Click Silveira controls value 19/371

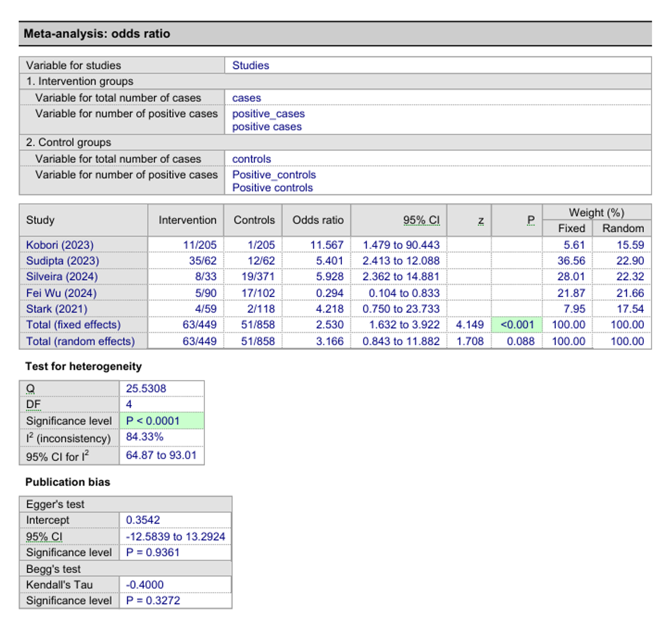[x=258, y=277]
